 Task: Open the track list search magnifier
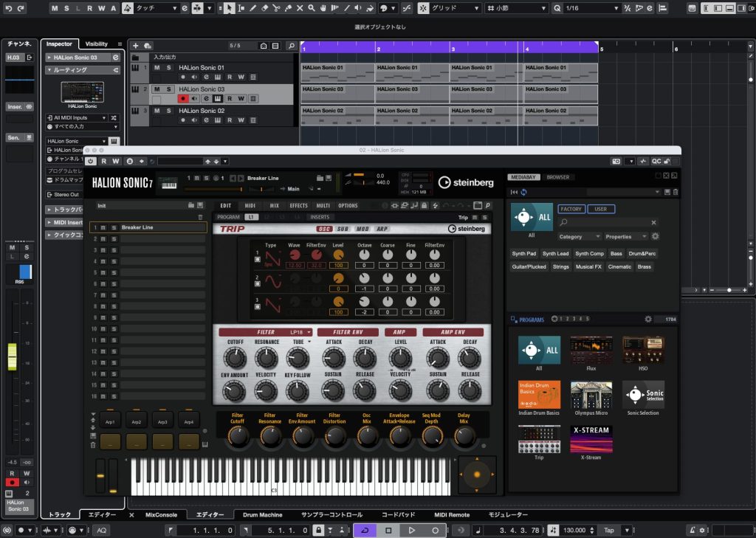coord(292,46)
